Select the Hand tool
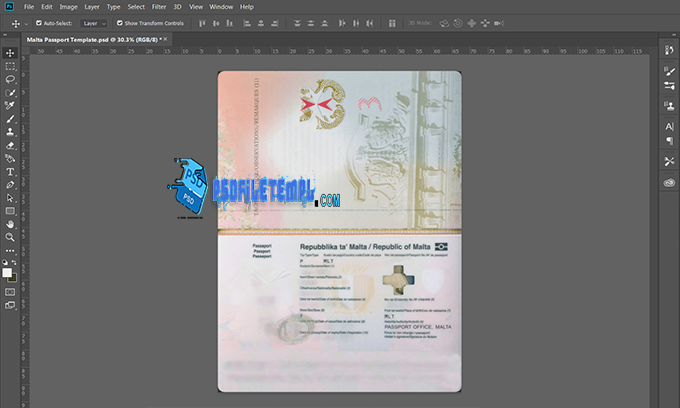680x408 pixels. (10, 224)
